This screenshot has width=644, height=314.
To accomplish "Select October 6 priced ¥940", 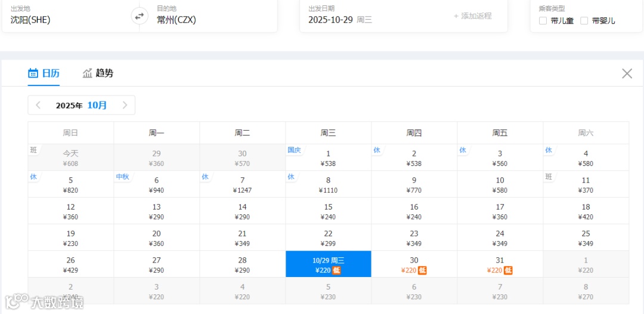I will (157, 184).
